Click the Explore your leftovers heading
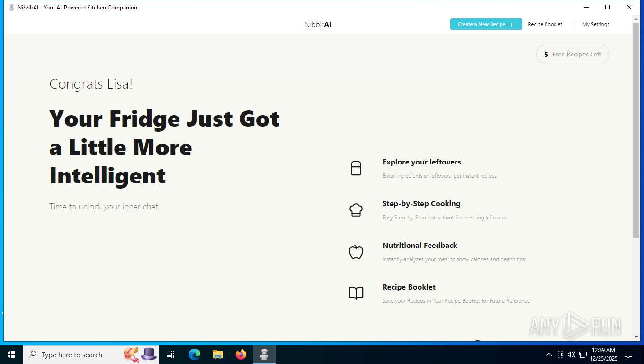 (x=421, y=162)
